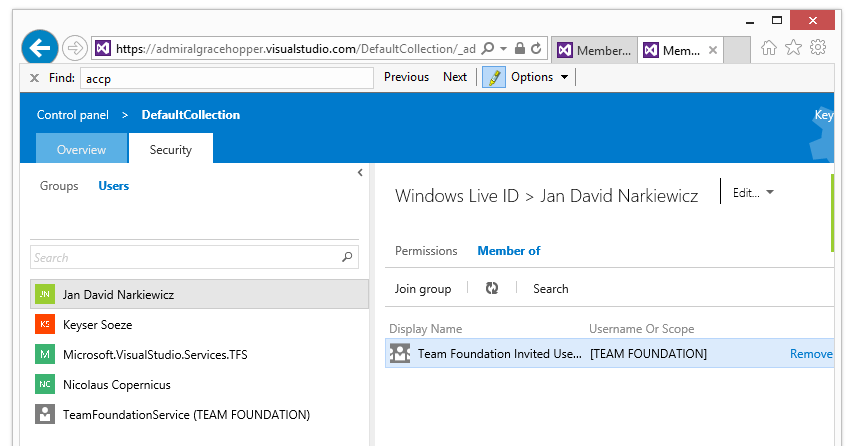This screenshot has height=446, width=860.
Task: Select the Security tab
Action: click(171, 149)
